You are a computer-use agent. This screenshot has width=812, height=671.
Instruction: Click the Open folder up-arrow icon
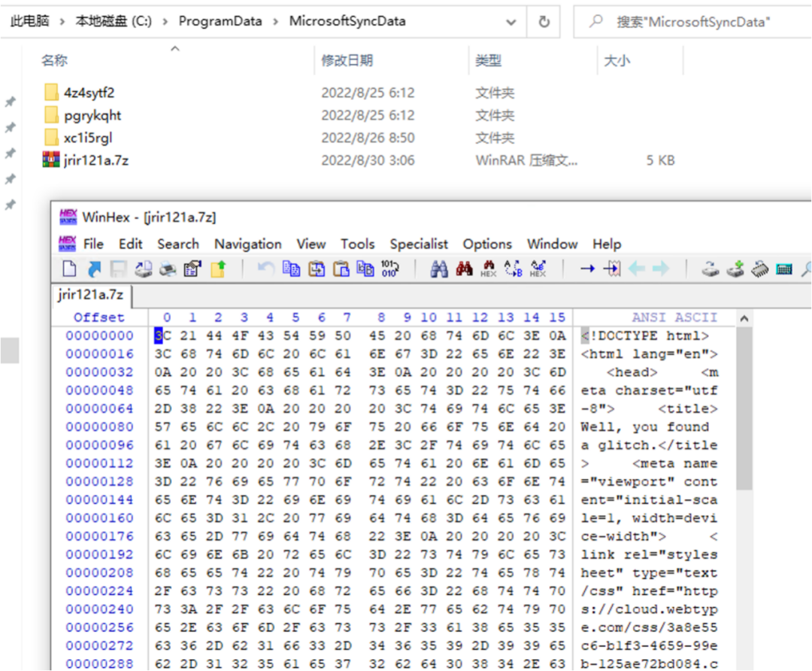218,269
